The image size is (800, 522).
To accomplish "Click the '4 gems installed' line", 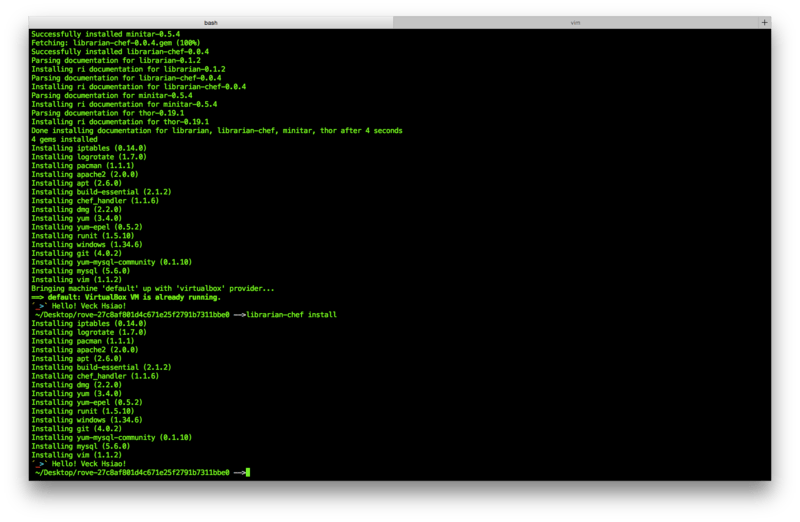I will coord(64,139).
